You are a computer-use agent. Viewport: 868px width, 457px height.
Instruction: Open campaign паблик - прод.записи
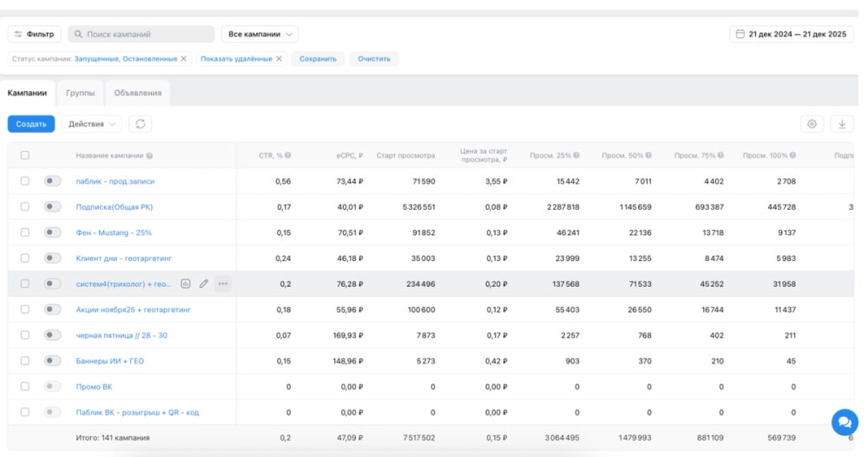(115, 181)
